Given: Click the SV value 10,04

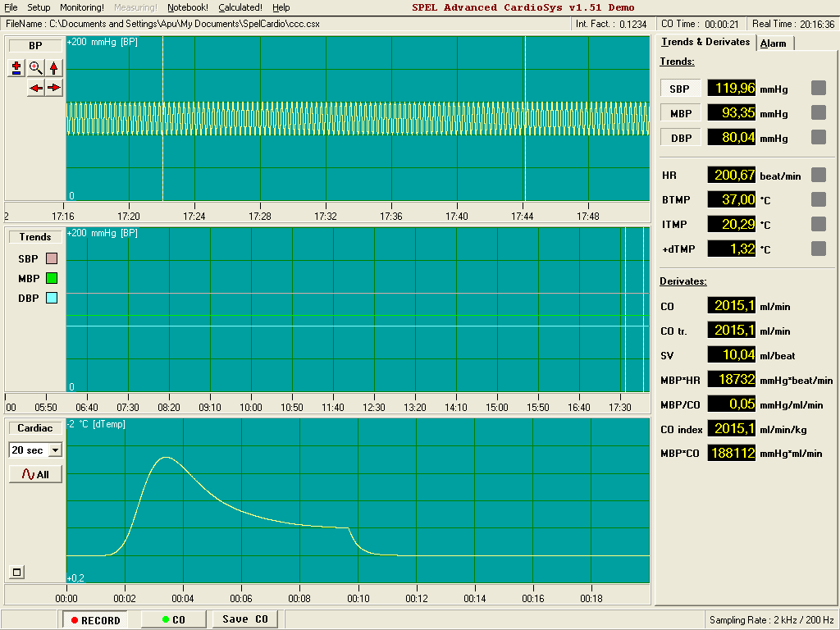Looking at the screenshot, I should 731,354.
